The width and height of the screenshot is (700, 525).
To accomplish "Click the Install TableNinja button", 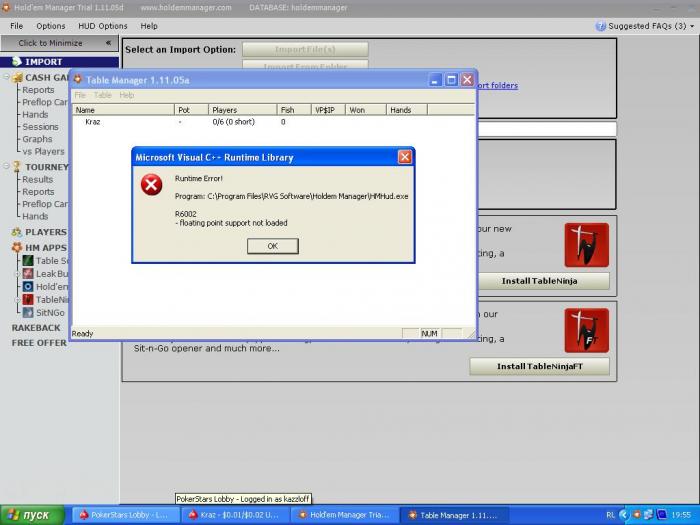I will pyautogui.click(x=539, y=281).
